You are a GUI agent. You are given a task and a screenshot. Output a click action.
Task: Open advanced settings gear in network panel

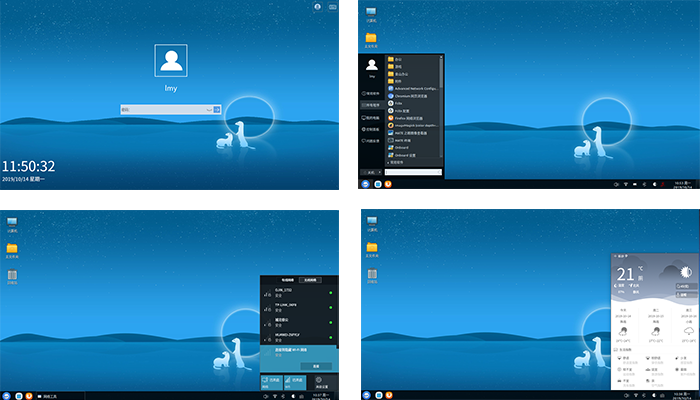pos(321,383)
